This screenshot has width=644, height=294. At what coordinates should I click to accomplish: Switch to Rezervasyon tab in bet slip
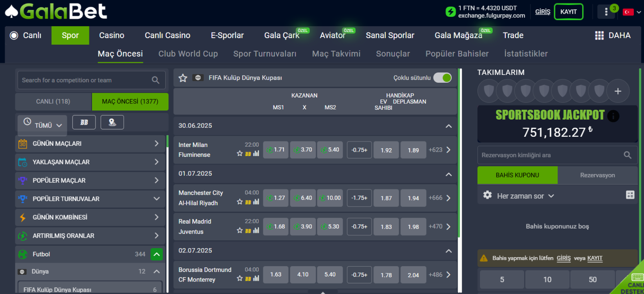(597, 176)
